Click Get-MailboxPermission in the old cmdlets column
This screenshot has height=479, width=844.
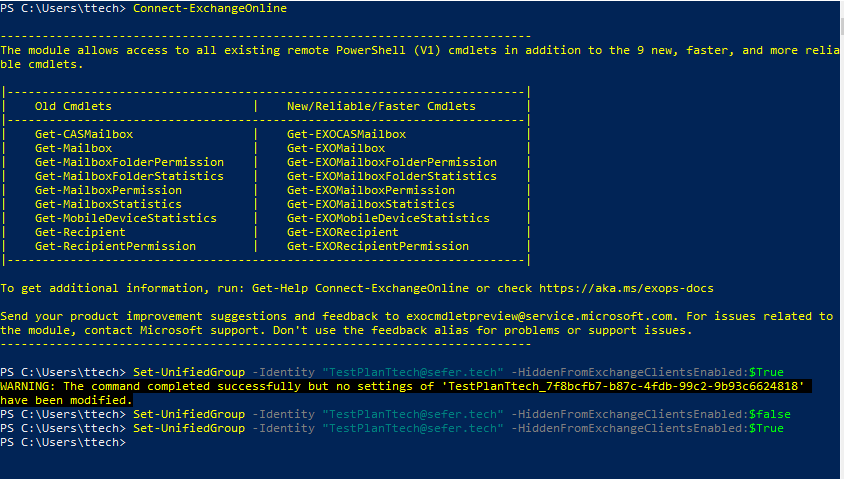coord(108,190)
